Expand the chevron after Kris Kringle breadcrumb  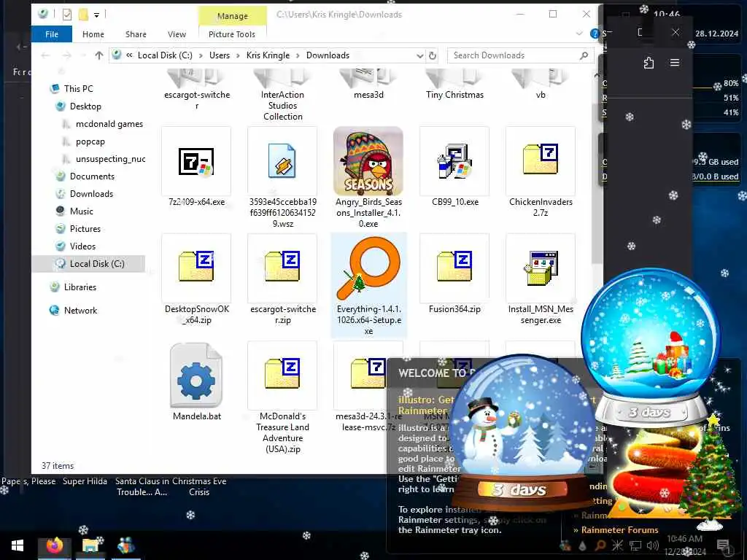(298, 55)
